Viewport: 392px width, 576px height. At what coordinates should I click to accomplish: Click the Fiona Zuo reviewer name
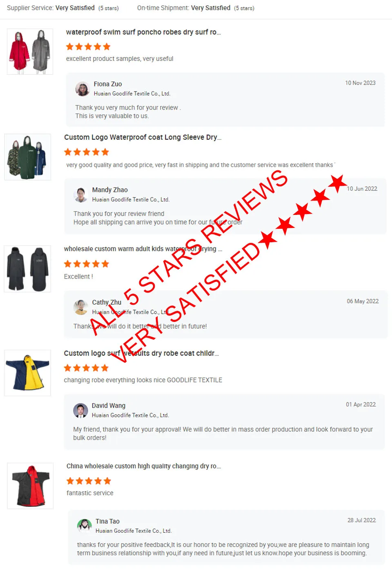coord(108,84)
